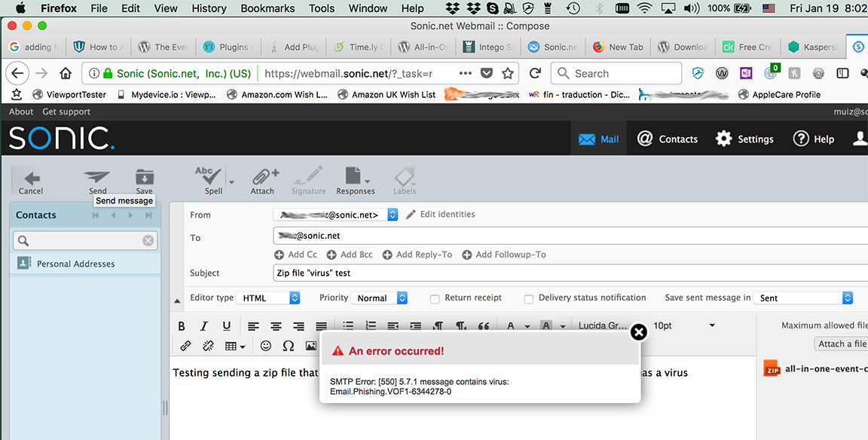
Task: Open webmail Settings
Action: click(744, 139)
